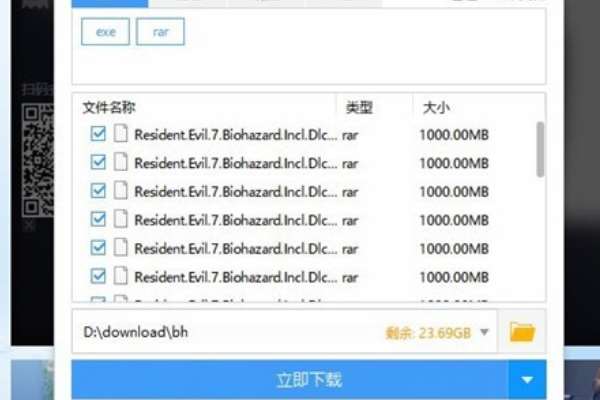Click the file icon of the first listed rar
The width and height of the screenshot is (600, 400).
click(x=121, y=134)
